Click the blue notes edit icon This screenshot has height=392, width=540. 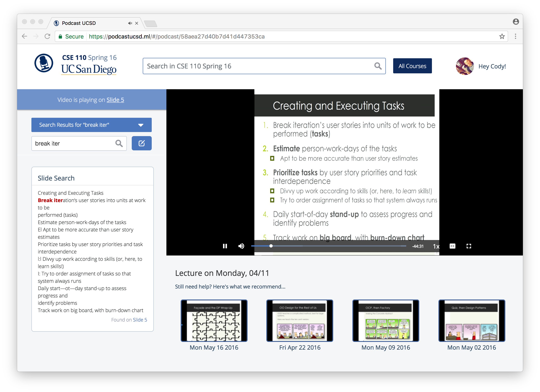pyautogui.click(x=142, y=143)
